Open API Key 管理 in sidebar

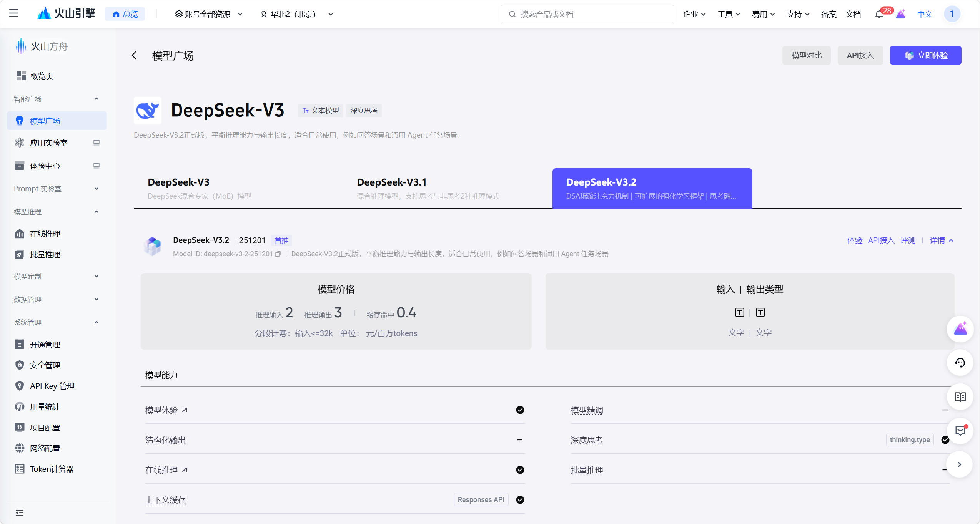(57, 386)
